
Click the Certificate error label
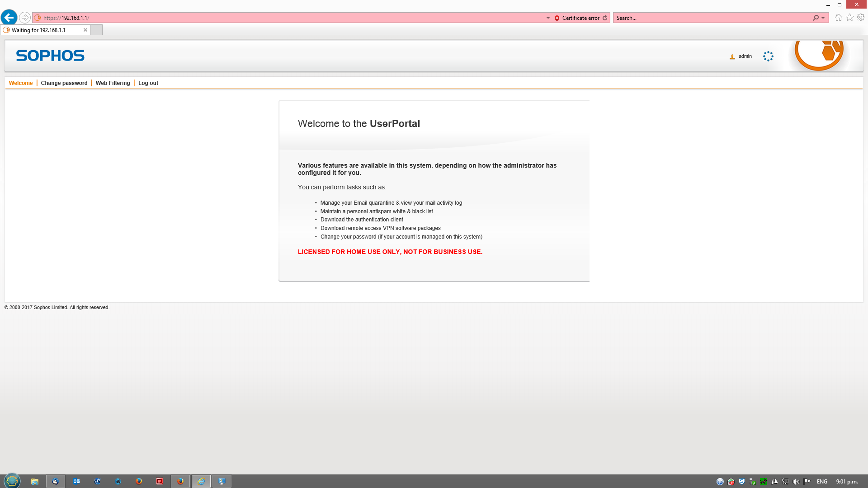581,18
